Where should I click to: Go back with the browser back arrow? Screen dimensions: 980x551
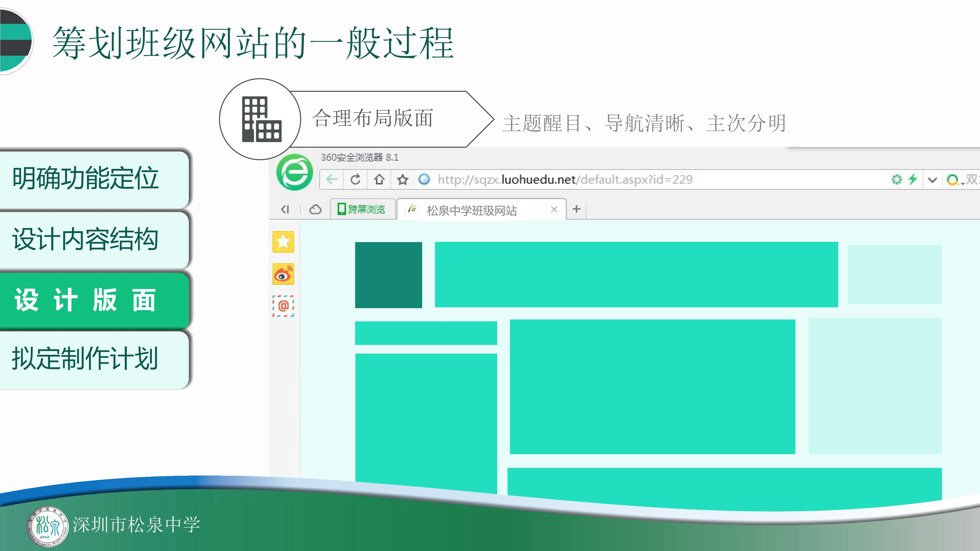[332, 179]
